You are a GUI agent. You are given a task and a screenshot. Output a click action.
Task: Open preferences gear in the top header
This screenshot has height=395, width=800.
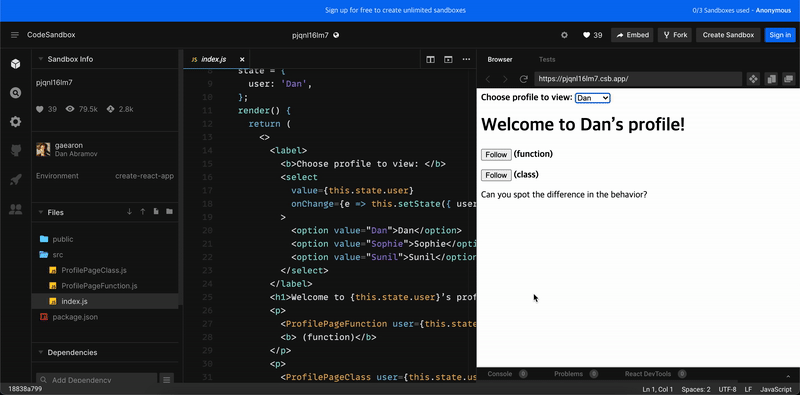[x=564, y=35]
